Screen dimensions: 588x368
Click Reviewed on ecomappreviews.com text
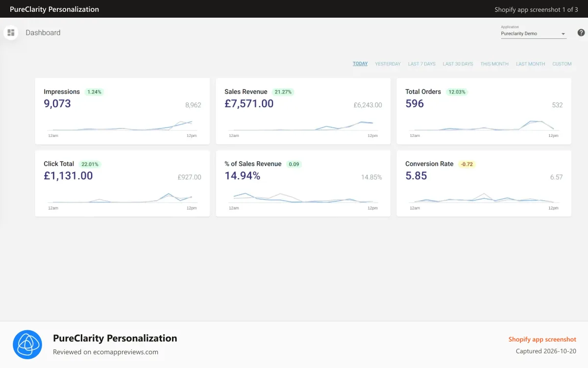(x=105, y=352)
